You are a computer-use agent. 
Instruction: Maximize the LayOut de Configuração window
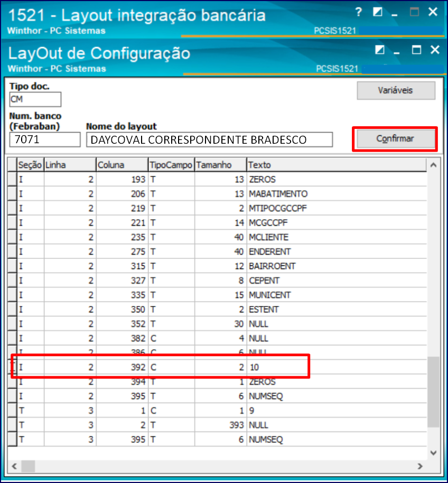(x=416, y=50)
